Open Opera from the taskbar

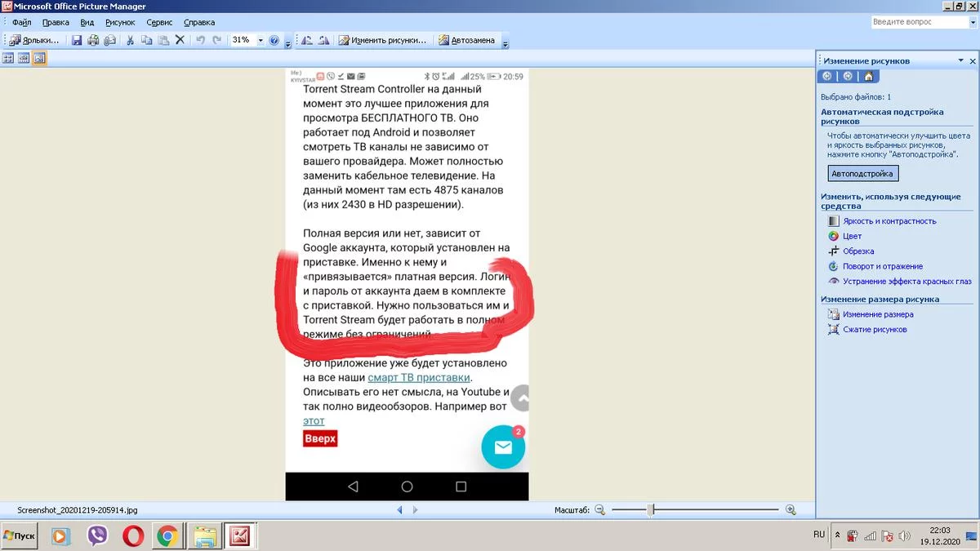point(133,535)
